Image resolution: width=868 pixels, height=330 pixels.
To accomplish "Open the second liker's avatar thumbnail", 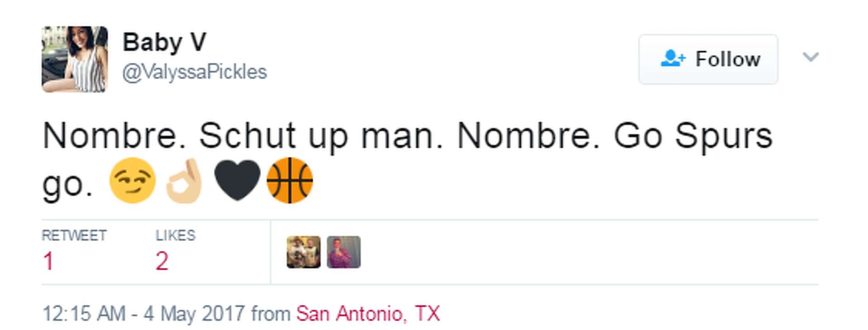I will pos(344,252).
